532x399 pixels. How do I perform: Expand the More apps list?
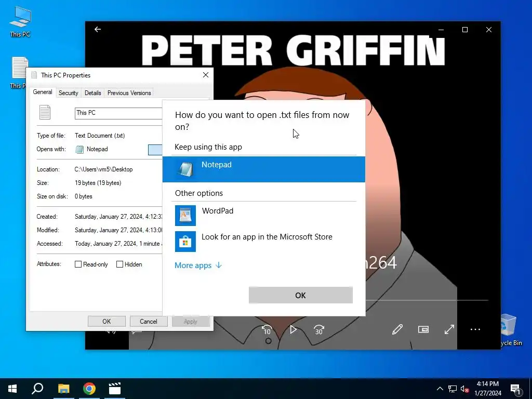point(198,265)
